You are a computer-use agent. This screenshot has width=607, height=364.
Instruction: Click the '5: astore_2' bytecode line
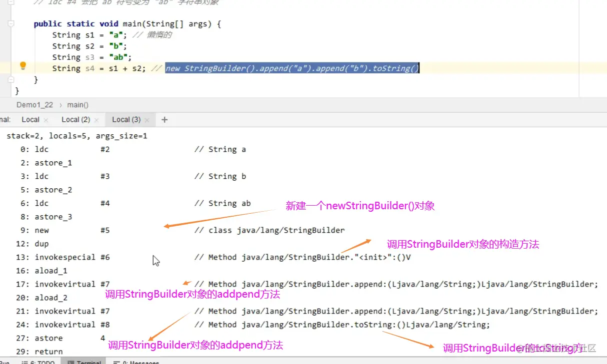(46, 190)
